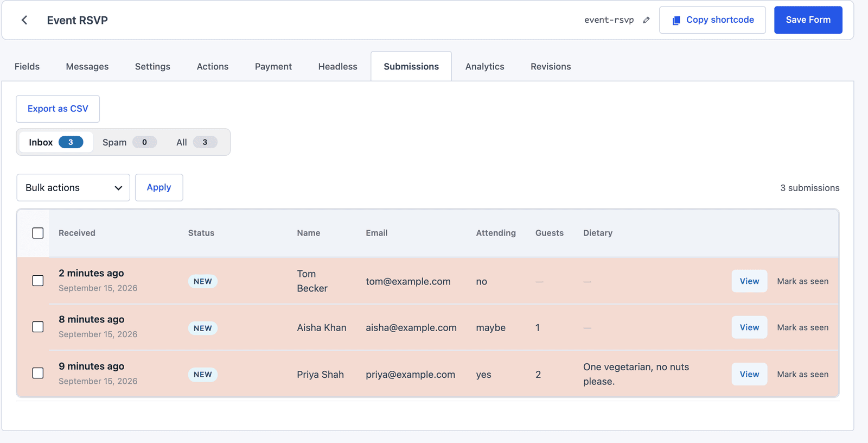
Task: Open the Analytics tab
Action: coord(484,66)
